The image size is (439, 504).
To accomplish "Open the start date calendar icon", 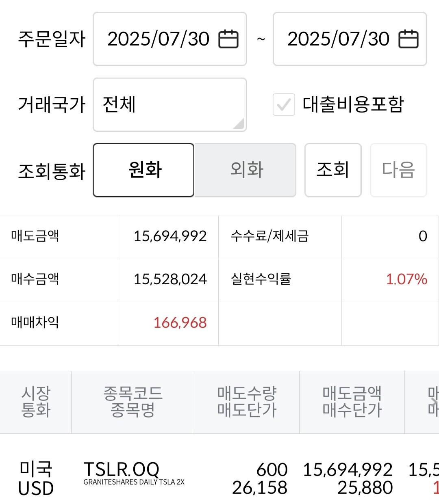I will click(x=228, y=39).
